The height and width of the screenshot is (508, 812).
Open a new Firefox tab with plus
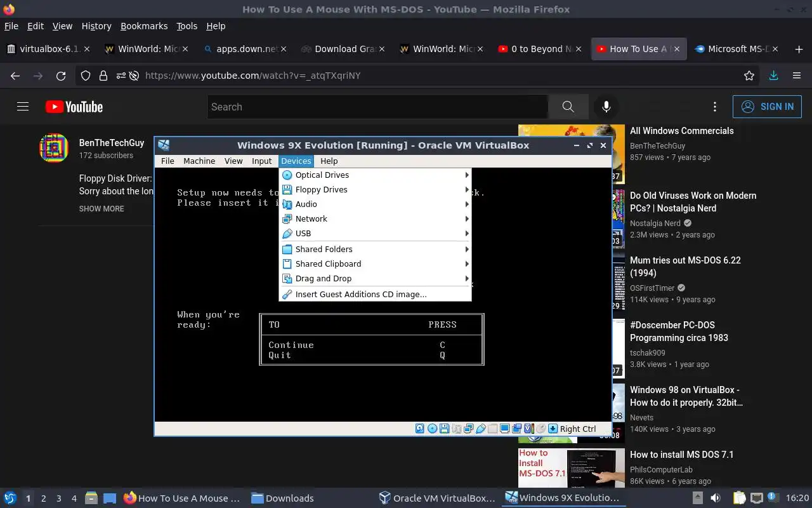[799, 49]
